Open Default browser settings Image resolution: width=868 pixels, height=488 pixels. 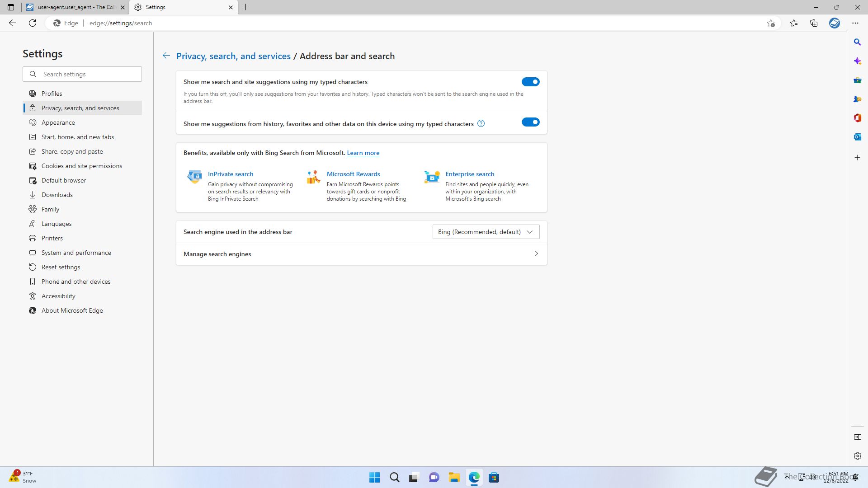click(x=82, y=180)
